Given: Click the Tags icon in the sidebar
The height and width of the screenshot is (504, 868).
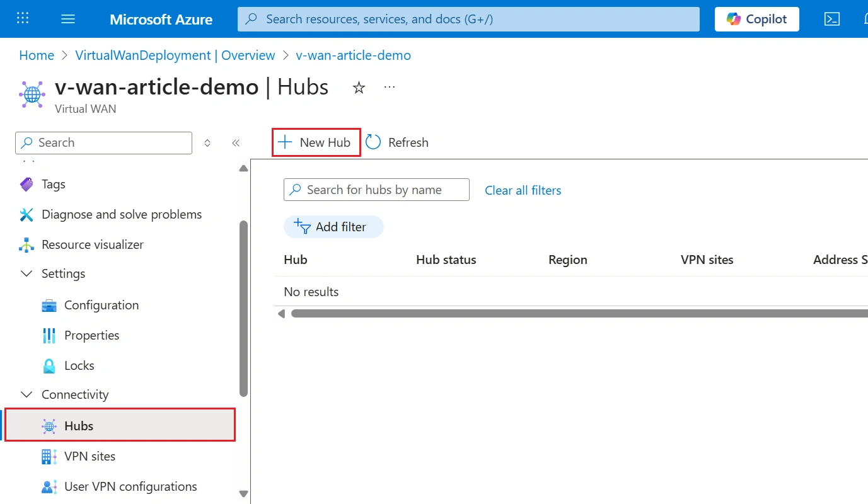Looking at the screenshot, I should pos(26,184).
